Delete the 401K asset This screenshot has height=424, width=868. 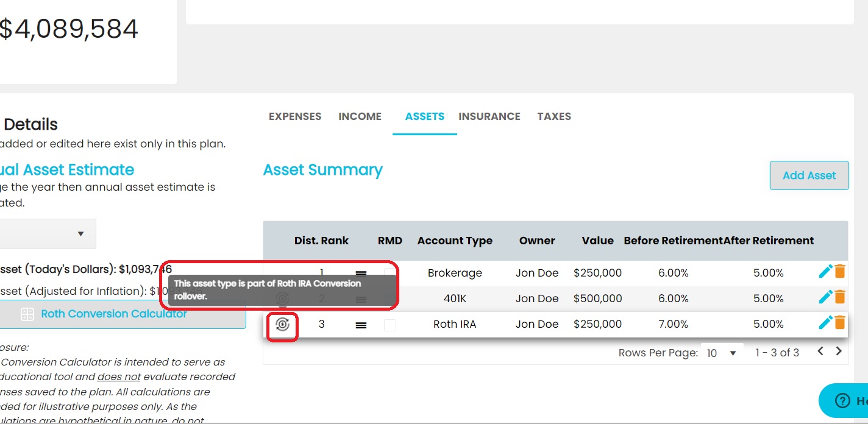(840, 297)
